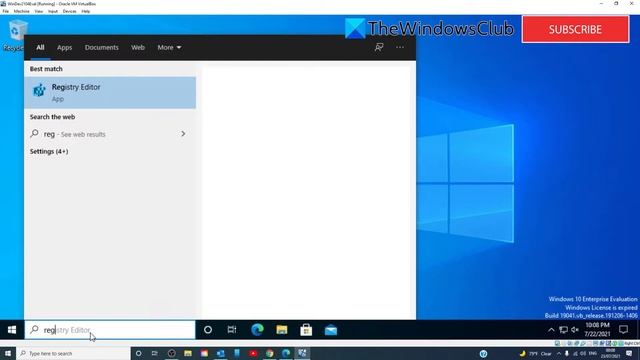Select 'reg - See web results' entry
This screenshot has width=640, height=360.
(x=110, y=134)
